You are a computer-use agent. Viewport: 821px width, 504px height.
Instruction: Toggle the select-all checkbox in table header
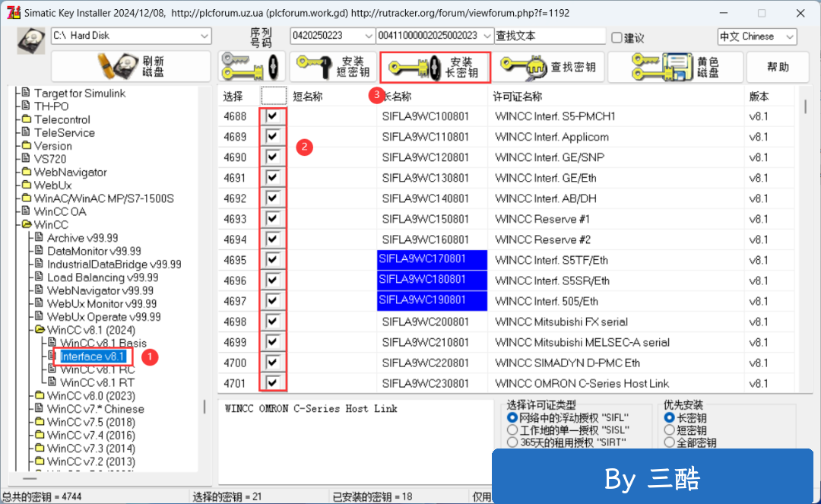274,97
